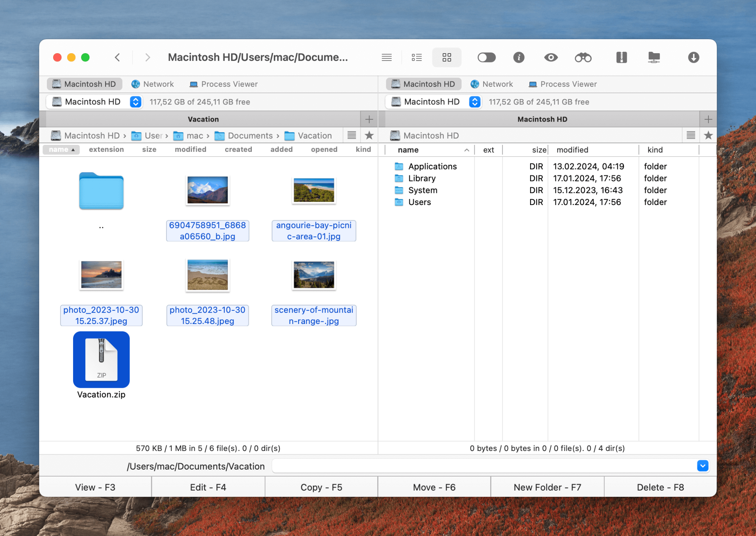Open the downloads queue icon on the toolbar
Viewport: 756px width, 536px height.
pyautogui.click(x=693, y=57)
